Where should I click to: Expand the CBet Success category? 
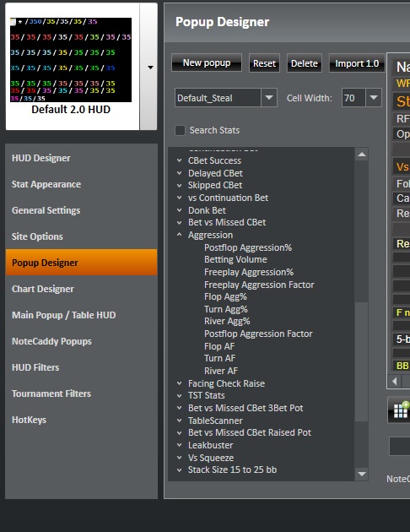[179, 160]
